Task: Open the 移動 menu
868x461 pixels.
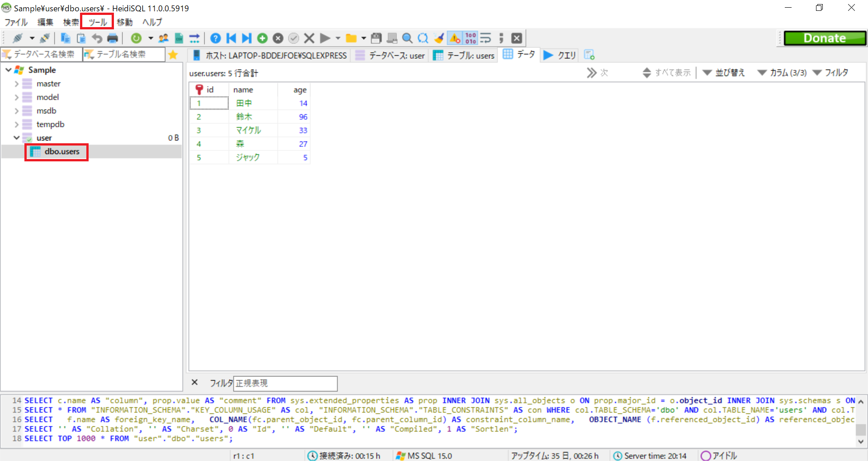Action: 125,22
